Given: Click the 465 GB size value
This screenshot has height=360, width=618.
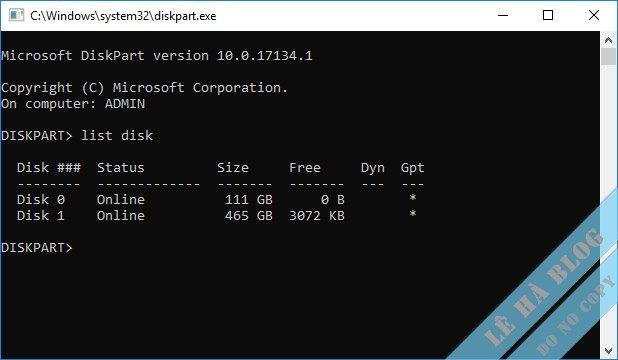Looking at the screenshot, I should pyautogui.click(x=248, y=216).
